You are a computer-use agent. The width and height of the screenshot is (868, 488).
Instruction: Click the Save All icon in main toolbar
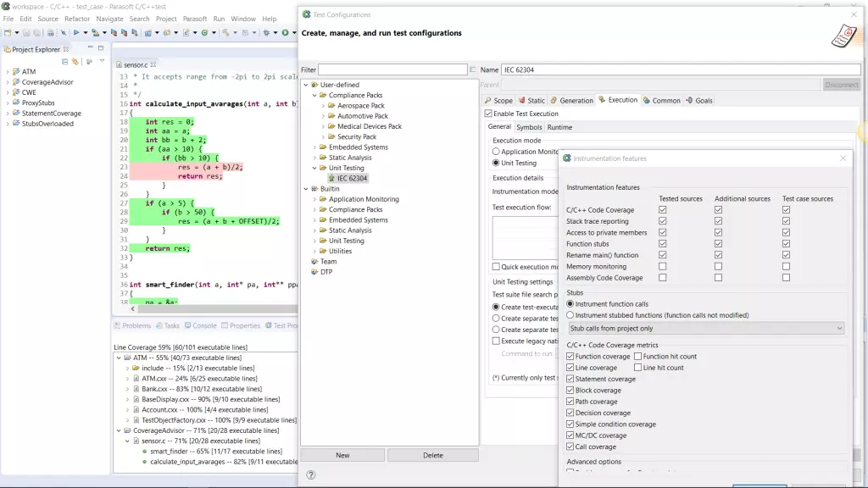point(36,33)
